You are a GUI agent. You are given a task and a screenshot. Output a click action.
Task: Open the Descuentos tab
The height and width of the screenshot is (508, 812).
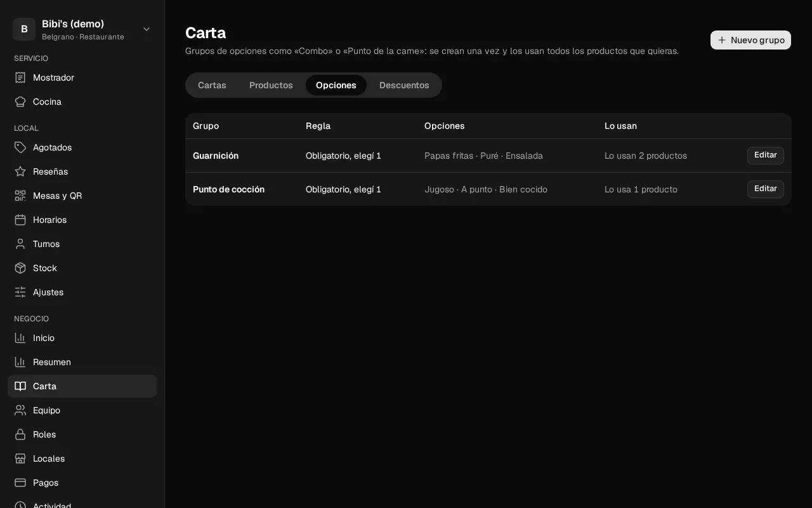click(x=404, y=85)
